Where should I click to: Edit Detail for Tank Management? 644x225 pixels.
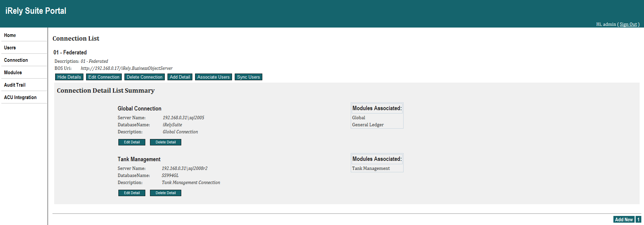pyautogui.click(x=131, y=193)
